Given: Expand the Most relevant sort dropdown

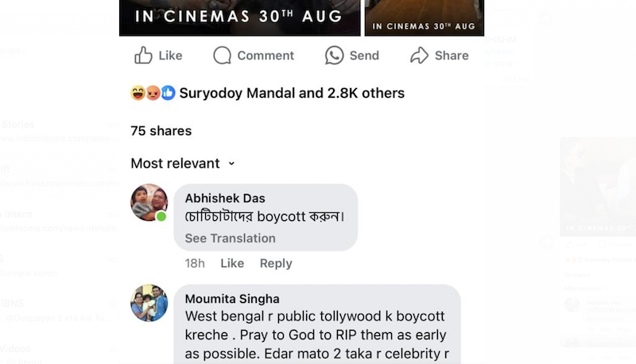Looking at the screenshot, I should tap(175, 163).
